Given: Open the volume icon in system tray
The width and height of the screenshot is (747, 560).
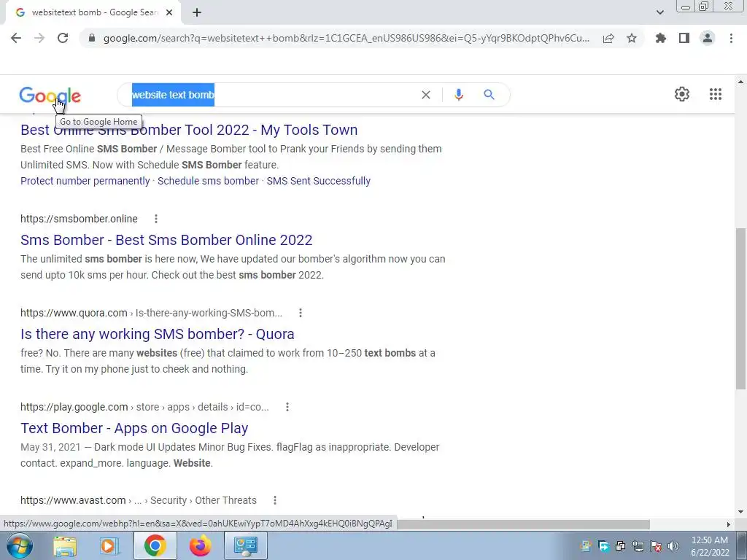Looking at the screenshot, I should [x=673, y=546].
